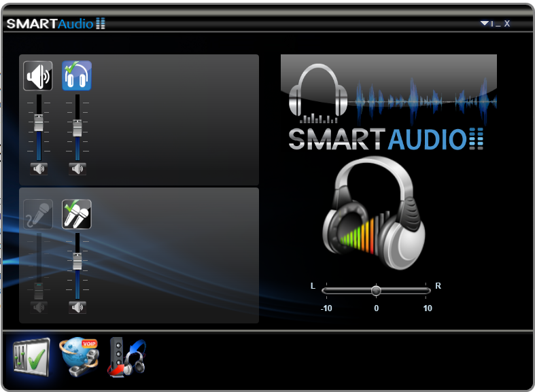Click the R balance label

(x=438, y=286)
